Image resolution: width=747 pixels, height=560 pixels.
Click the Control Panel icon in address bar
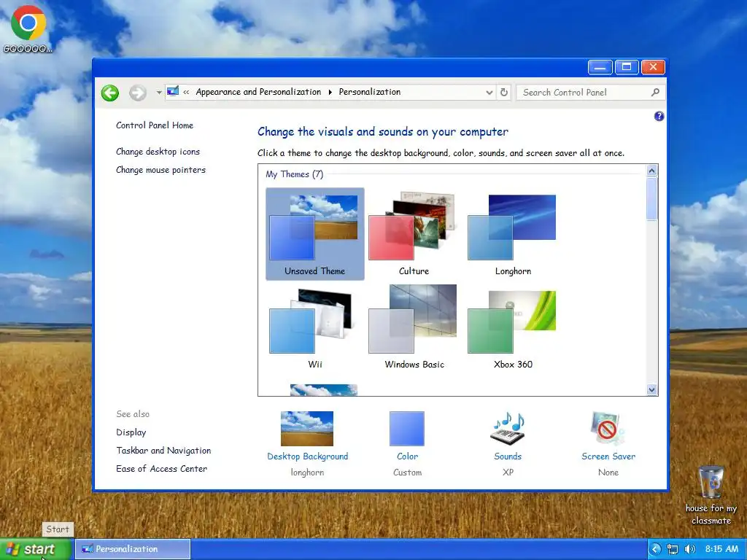coord(173,91)
